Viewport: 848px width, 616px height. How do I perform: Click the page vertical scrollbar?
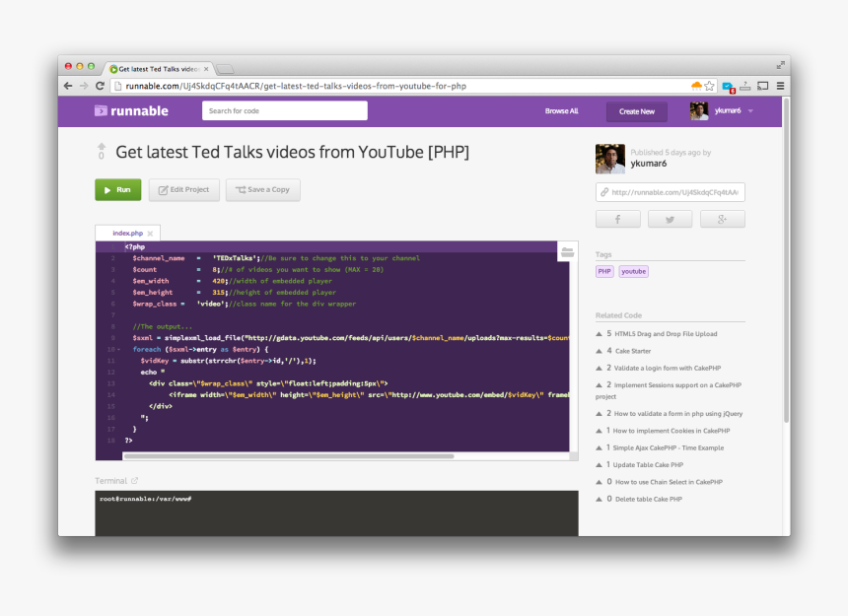[786, 260]
